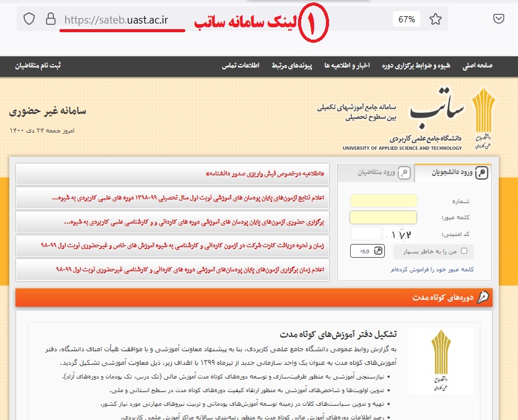Click the شماره input field
The image size is (518, 420).
coord(384,201)
